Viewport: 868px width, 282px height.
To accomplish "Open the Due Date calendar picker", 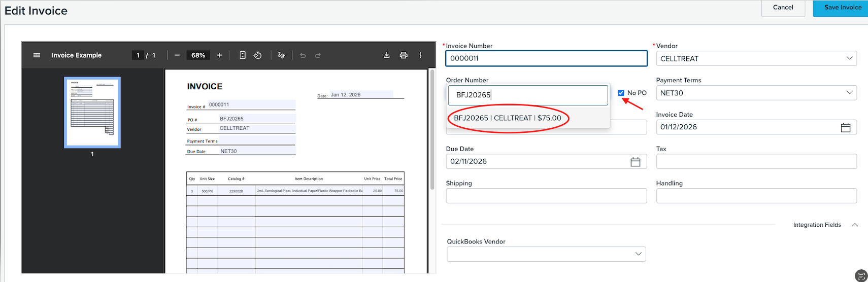I will coord(636,162).
